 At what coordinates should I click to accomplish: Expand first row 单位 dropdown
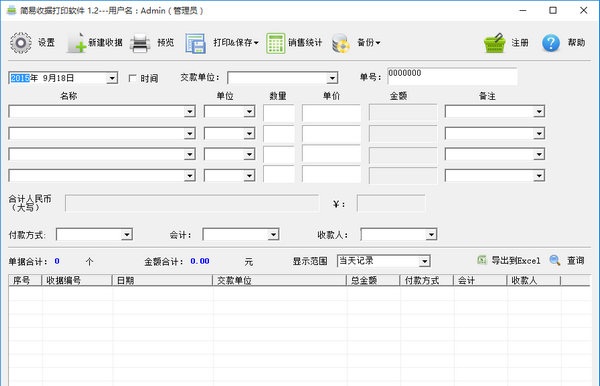click(249, 112)
